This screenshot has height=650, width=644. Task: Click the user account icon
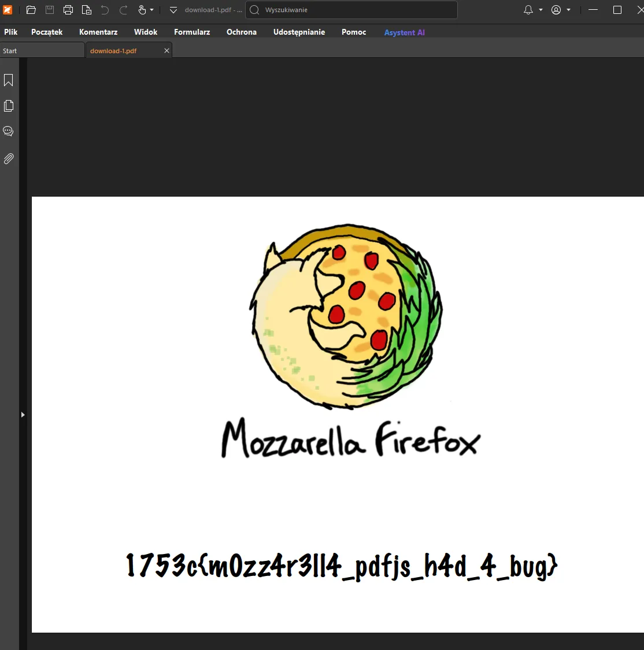(556, 10)
